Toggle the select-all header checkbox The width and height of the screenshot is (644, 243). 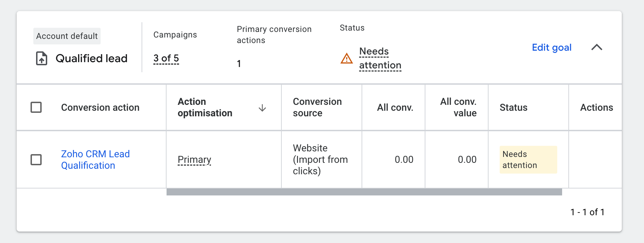pyautogui.click(x=36, y=107)
